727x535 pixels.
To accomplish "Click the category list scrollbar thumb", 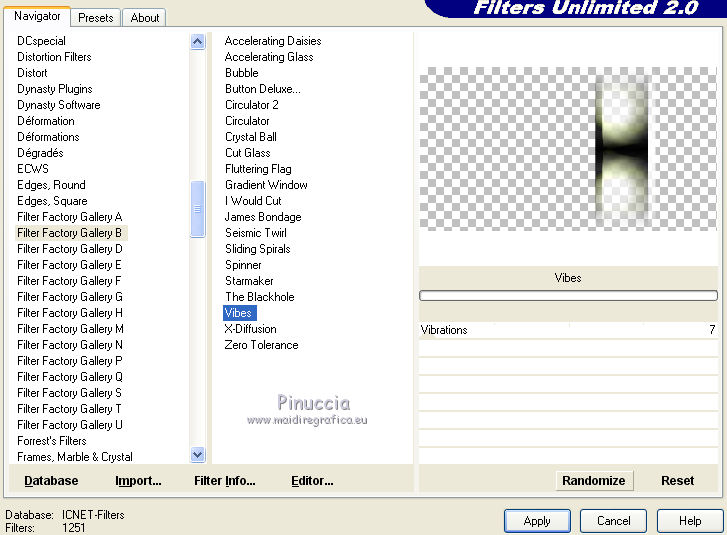I will tap(198, 209).
